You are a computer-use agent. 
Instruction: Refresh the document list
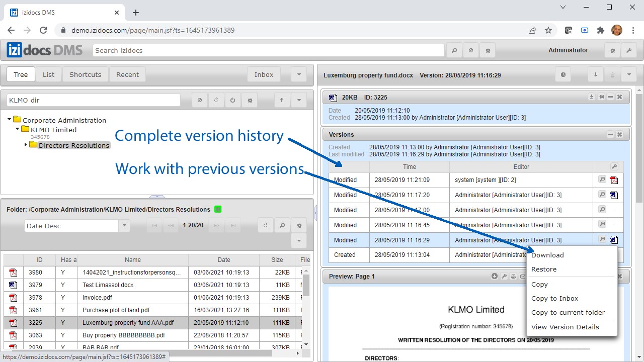pyautogui.click(x=266, y=226)
